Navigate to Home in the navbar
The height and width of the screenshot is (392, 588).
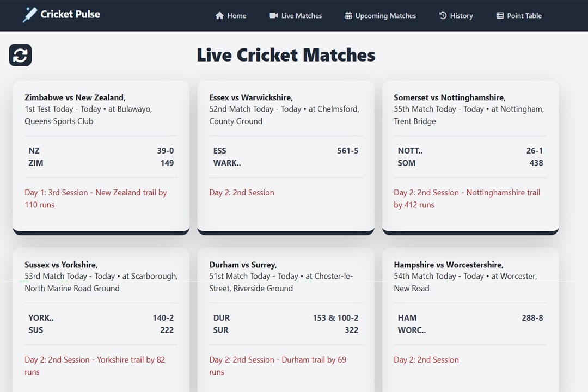coord(231,16)
